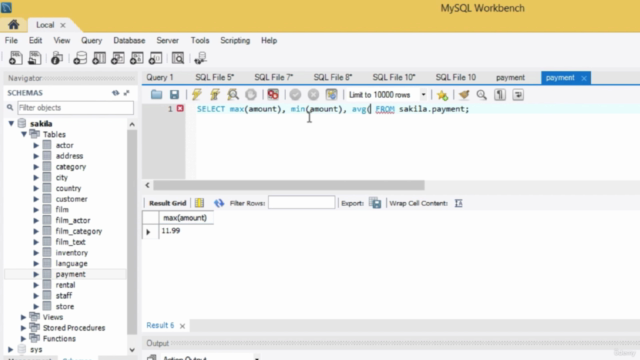The width and height of the screenshot is (640, 360).
Task: Create new stored procedure icon
Action: 136,58
